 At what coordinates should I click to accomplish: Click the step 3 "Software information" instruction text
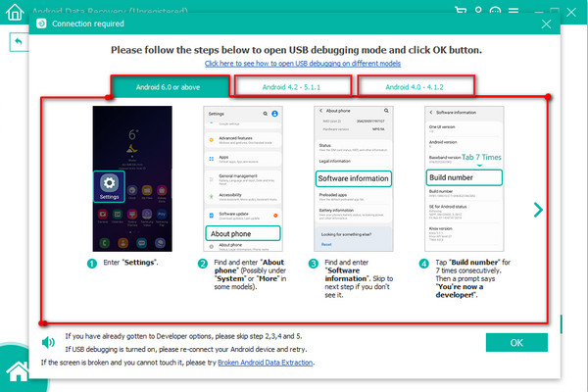[359, 278]
